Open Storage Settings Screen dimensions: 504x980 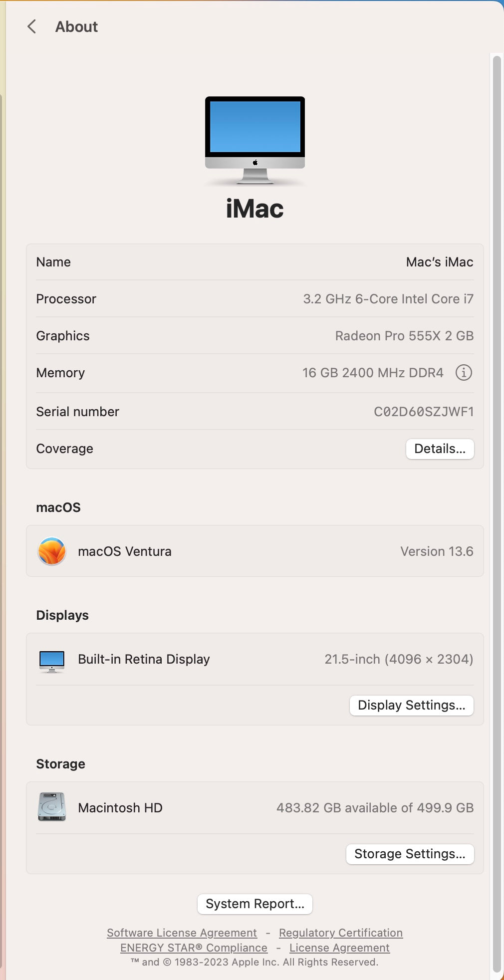(x=410, y=854)
